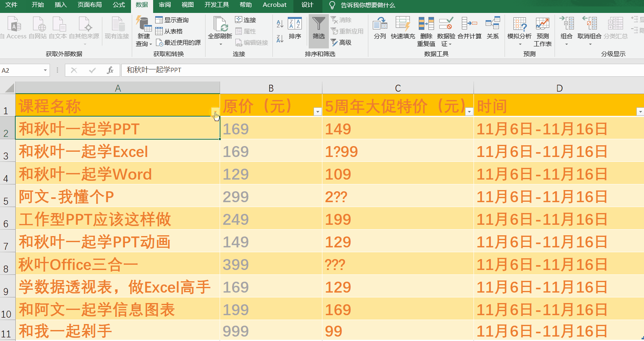This screenshot has width=644, height=341.
Task: Switch to the 插入 (Insert) tab
Action: (60, 5)
